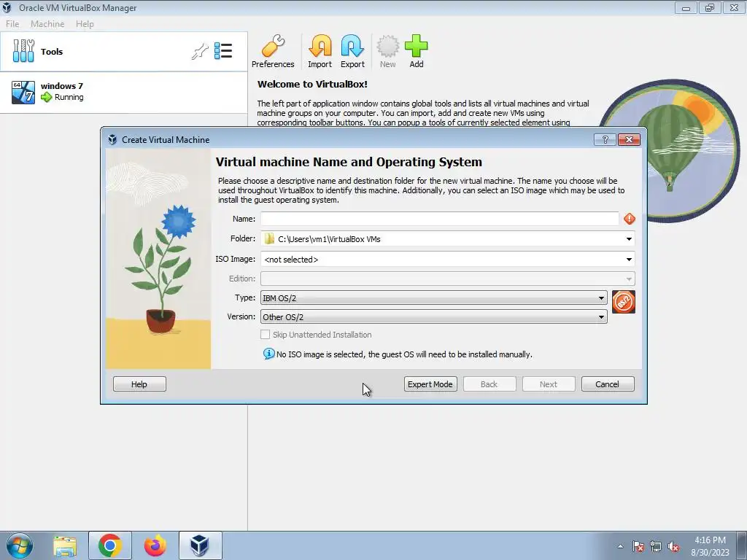Click the muted volume tray icon
747x560 pixels.
coord(673,546)
